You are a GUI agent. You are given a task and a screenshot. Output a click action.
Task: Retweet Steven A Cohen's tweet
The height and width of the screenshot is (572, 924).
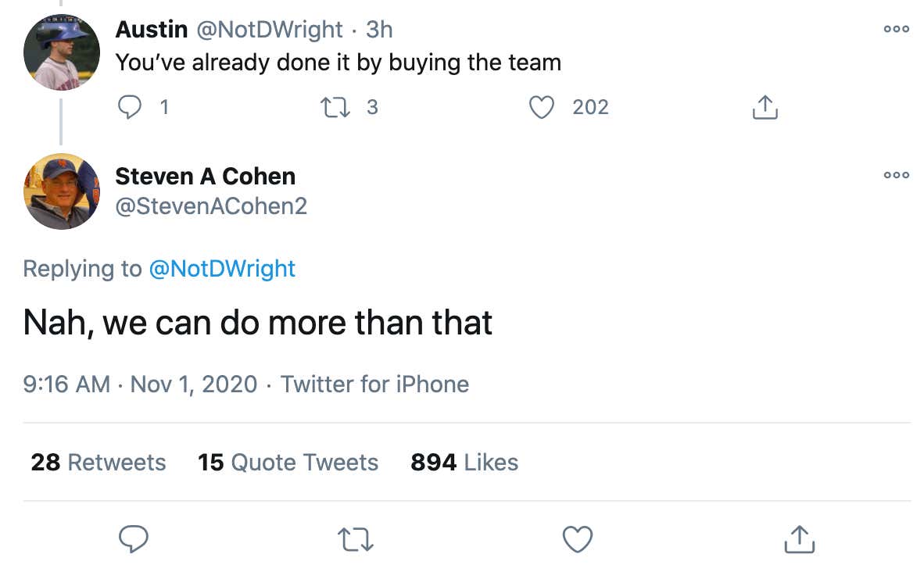[355, 539]
